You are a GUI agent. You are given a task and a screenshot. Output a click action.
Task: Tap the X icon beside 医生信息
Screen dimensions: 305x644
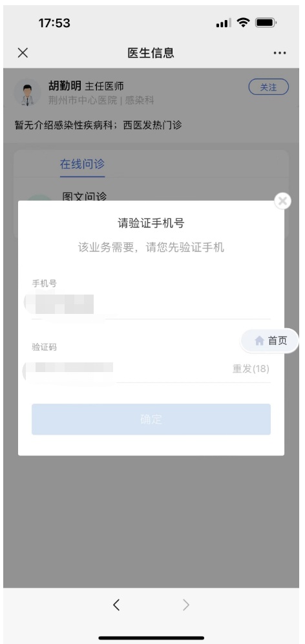[23, 52]
